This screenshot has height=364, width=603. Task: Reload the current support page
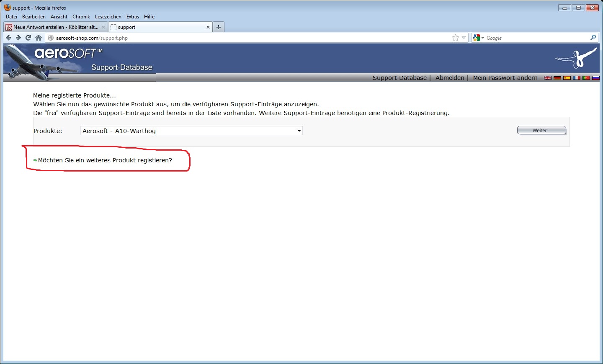[x=28, y=38]
